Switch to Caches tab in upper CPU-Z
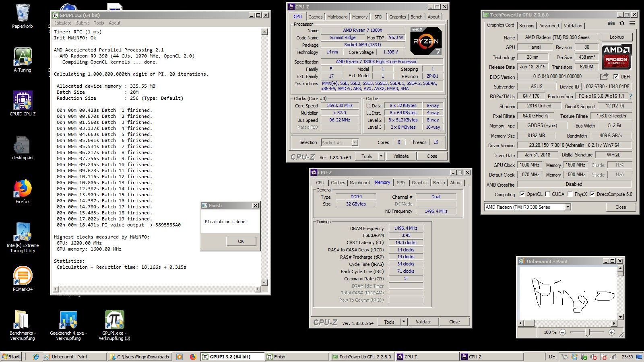This screenshot has width=644, height=362. click(x=315, y=17)
